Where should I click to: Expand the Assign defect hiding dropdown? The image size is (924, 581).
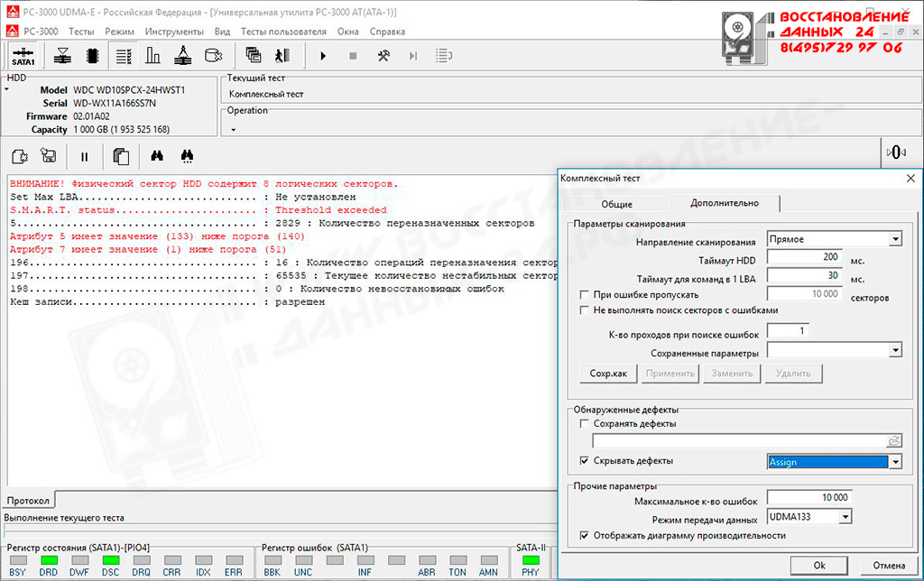pos(894,462)
